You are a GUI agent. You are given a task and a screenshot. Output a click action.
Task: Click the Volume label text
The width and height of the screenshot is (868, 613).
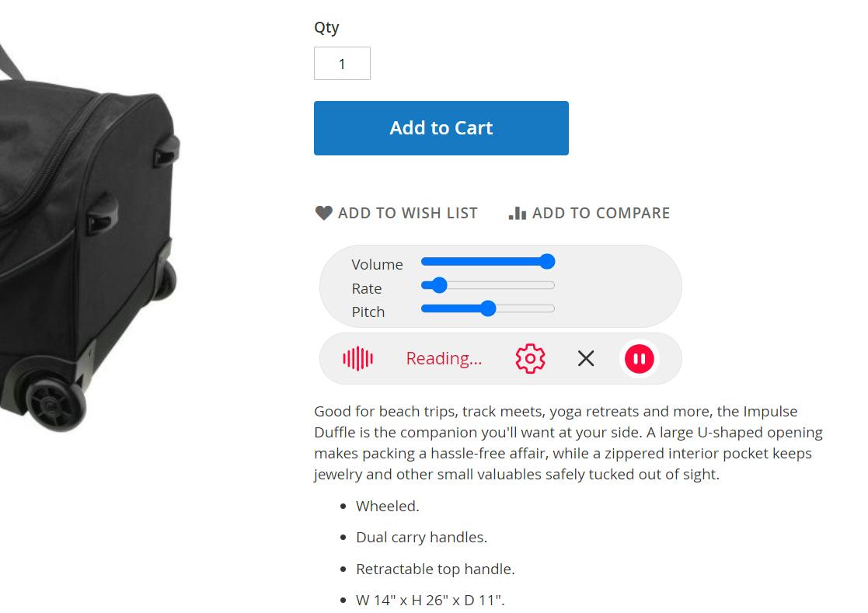click(x=377, y=264)
